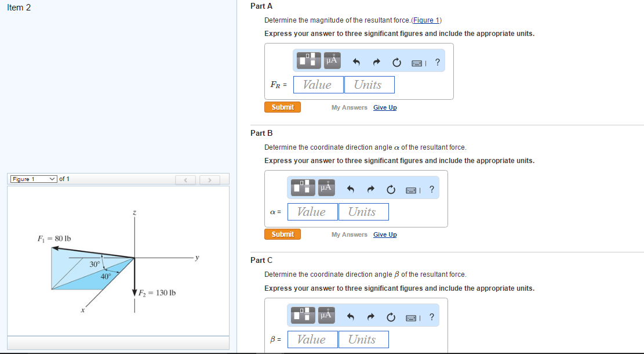Open equation templates icon in Part C toolbar

coord(302,315)
